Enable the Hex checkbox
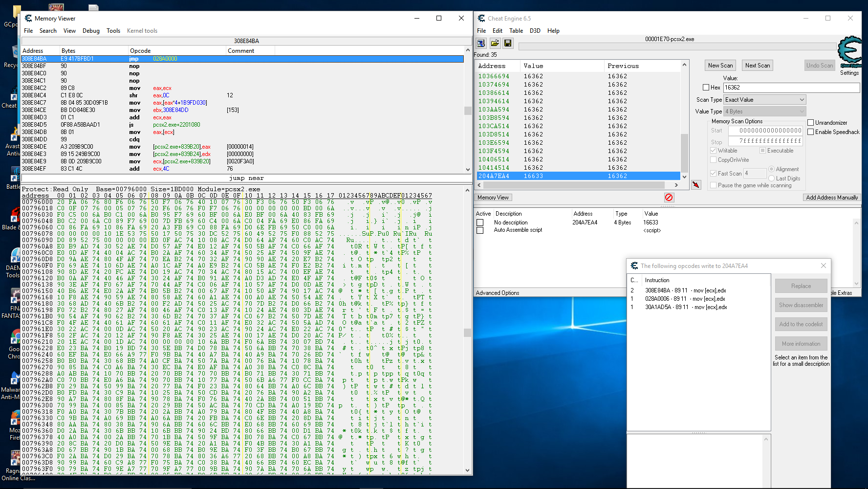The width and height of the screenshot is (868, 489). 706,88
